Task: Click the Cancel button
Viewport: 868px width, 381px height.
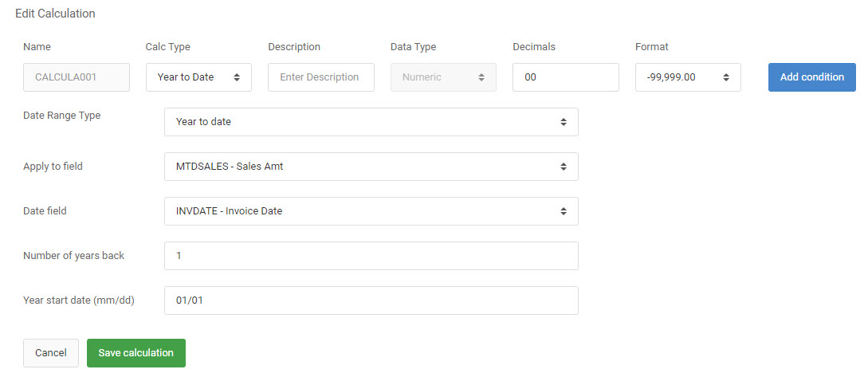Action: click(51, 353)
